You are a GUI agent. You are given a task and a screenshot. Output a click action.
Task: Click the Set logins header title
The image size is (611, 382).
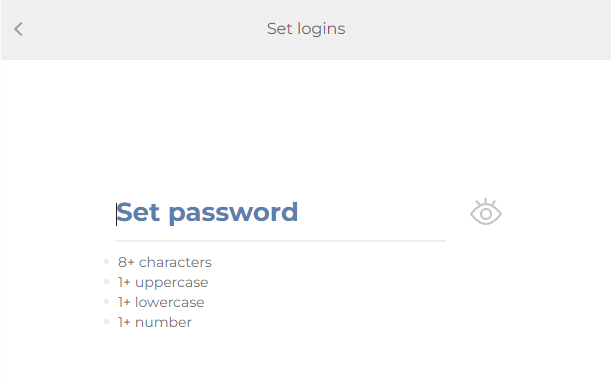[306, 29]
